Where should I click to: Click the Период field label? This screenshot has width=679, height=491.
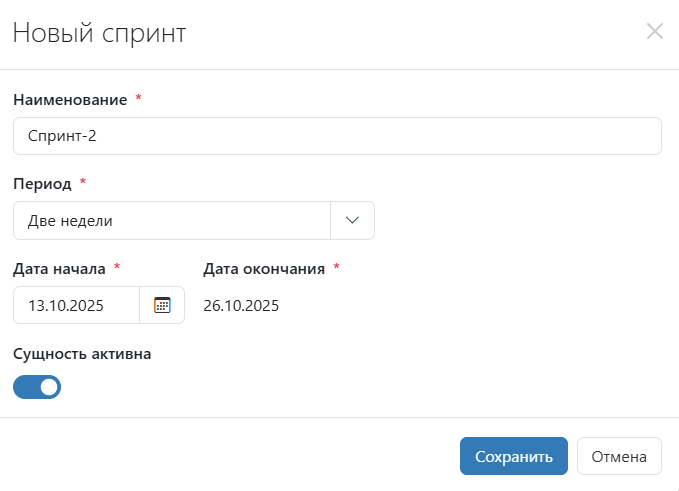click(42, 184)
